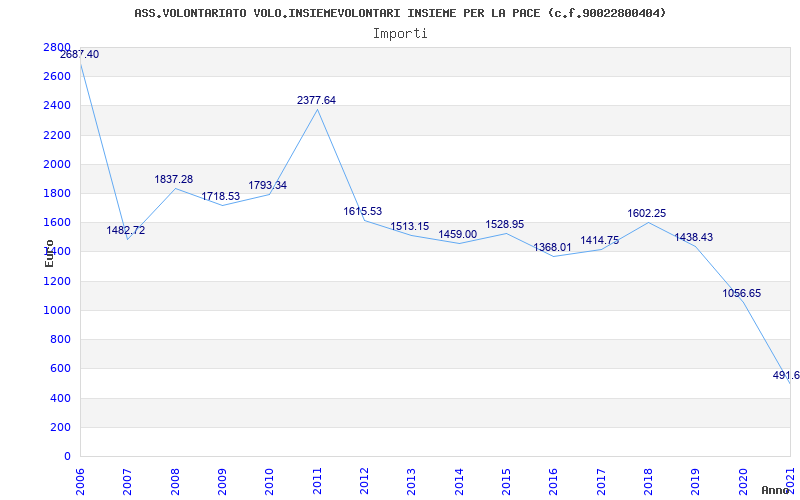Select the 1602.25 label above 2018
This screenshot has height=500, width=800.
pyautogui.click(x=647, y=213)
